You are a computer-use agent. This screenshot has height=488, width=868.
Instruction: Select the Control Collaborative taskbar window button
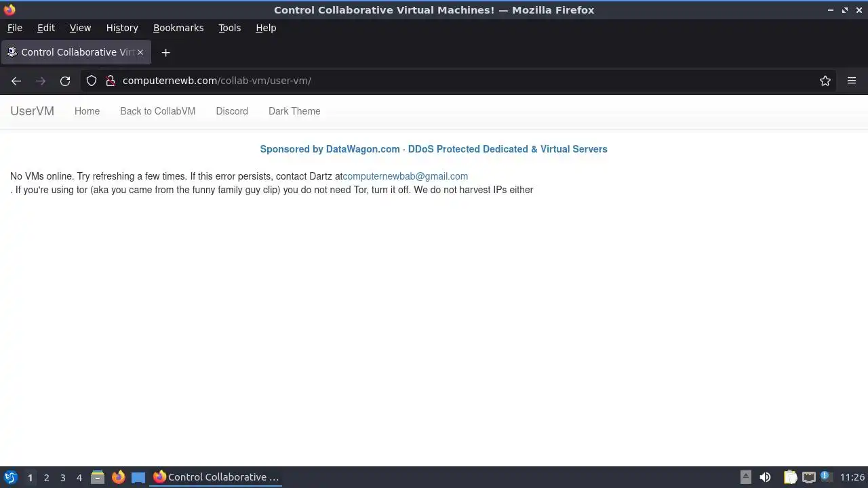click(x=216, y=477)
